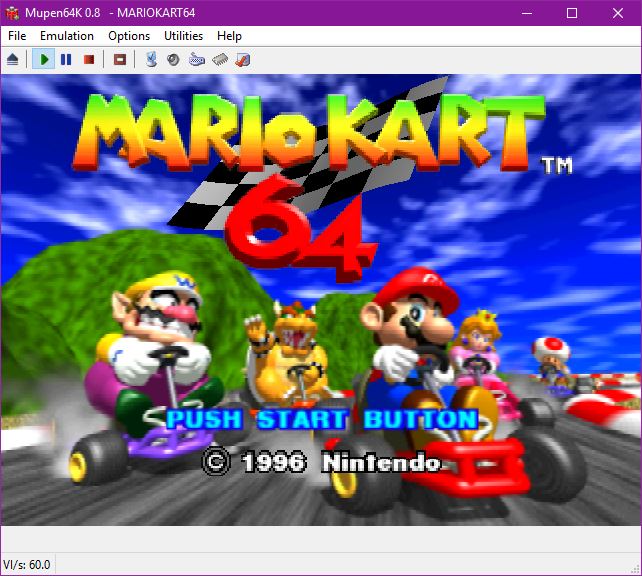Click the PUSH START BUTTON text in game

point(322,419)
